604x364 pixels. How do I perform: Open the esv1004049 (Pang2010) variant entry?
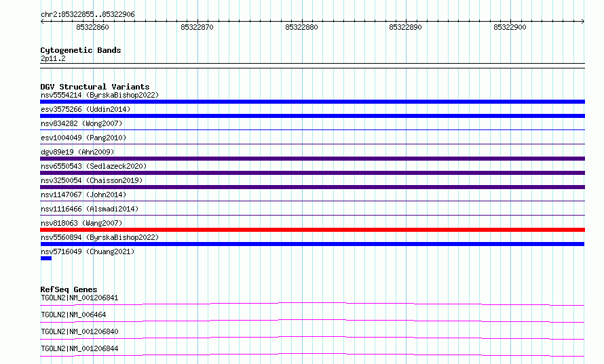[x=83, y=138]
